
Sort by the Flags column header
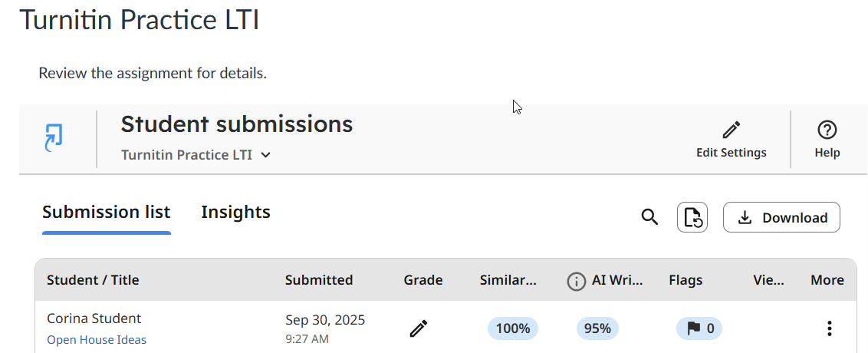pos(686,280)
